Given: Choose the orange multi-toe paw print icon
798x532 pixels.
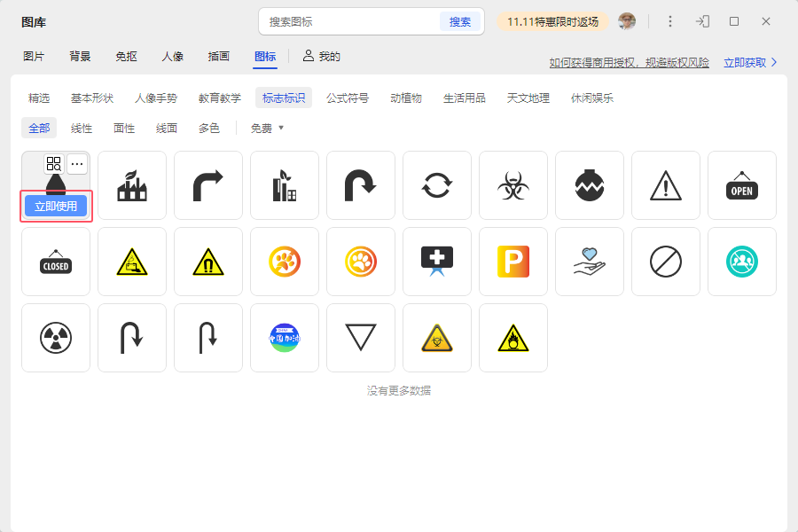Looking at the screenshot, I should pyautogui.click(x=285, y=262).
